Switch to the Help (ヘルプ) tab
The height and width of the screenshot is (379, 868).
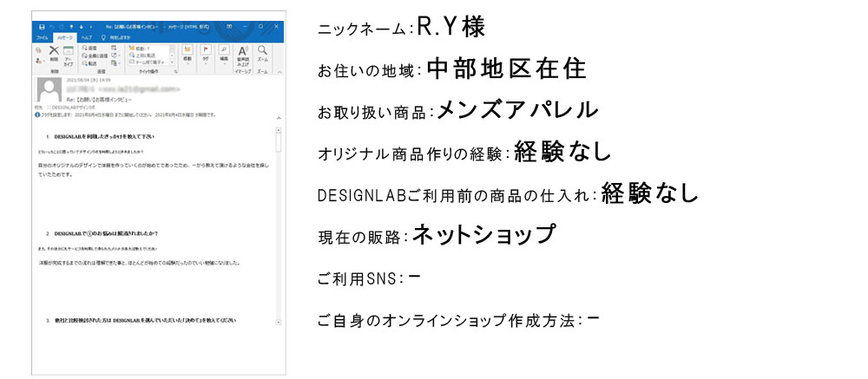point(88,39)
